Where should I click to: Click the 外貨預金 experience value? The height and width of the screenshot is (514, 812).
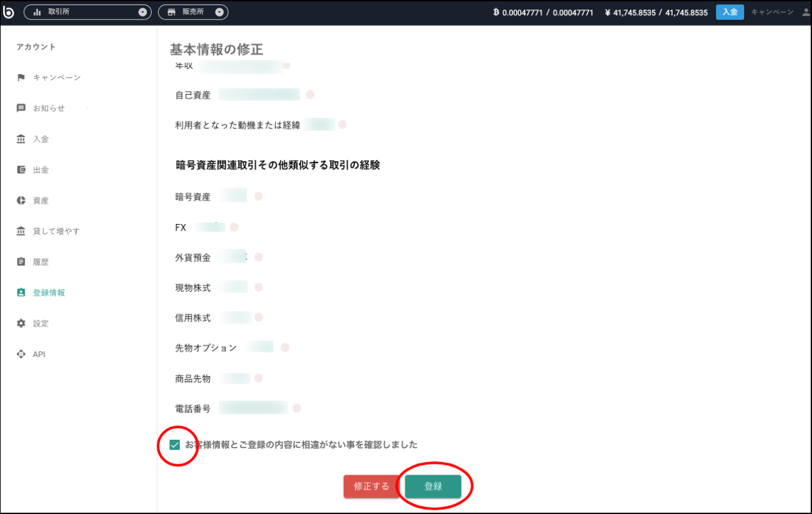(x=232, y=257)
